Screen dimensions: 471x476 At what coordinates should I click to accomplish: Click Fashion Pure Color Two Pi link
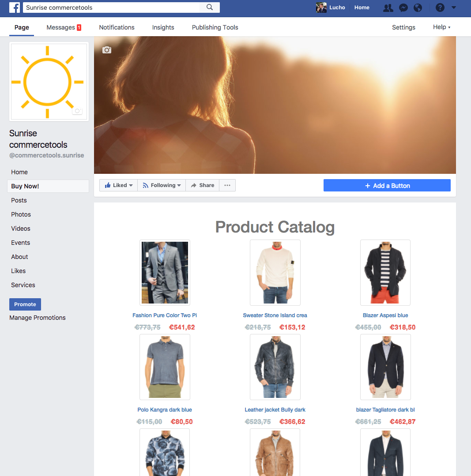click(x=165, y=315)
